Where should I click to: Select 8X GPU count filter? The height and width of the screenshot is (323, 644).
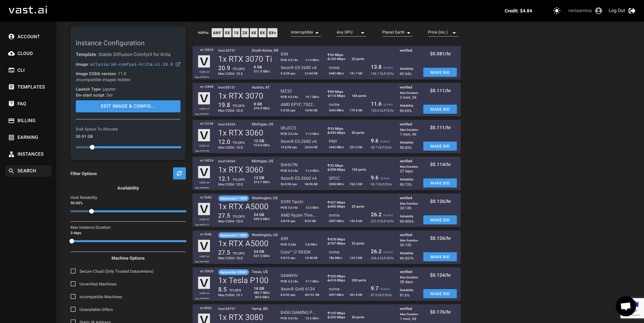point(262,33)
